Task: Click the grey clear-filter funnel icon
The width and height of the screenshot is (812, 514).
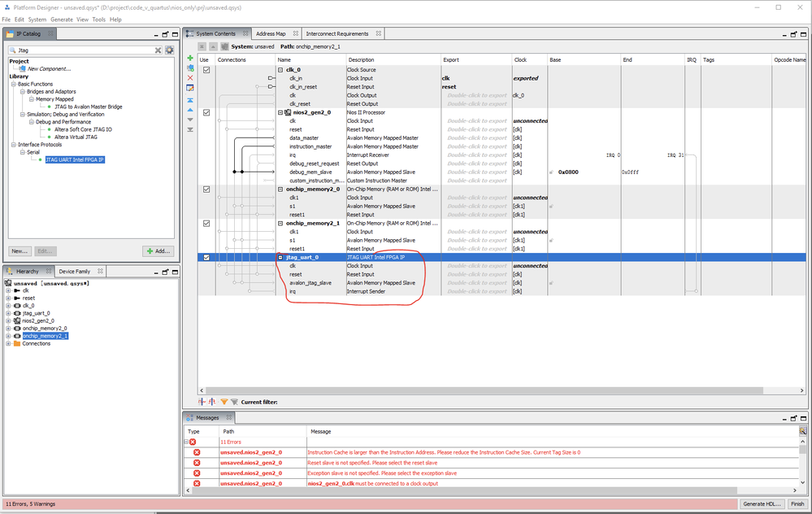Action: 234,402
